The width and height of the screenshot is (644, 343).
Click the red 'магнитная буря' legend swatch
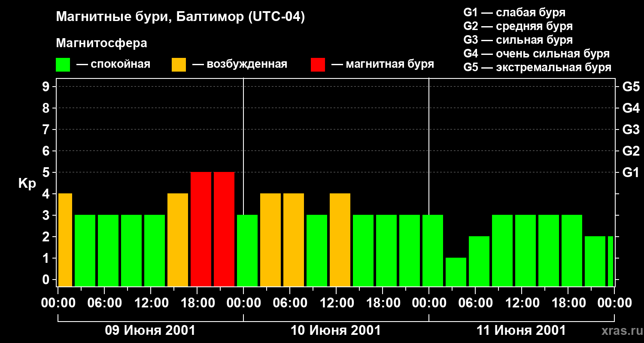tap(318, 65)
